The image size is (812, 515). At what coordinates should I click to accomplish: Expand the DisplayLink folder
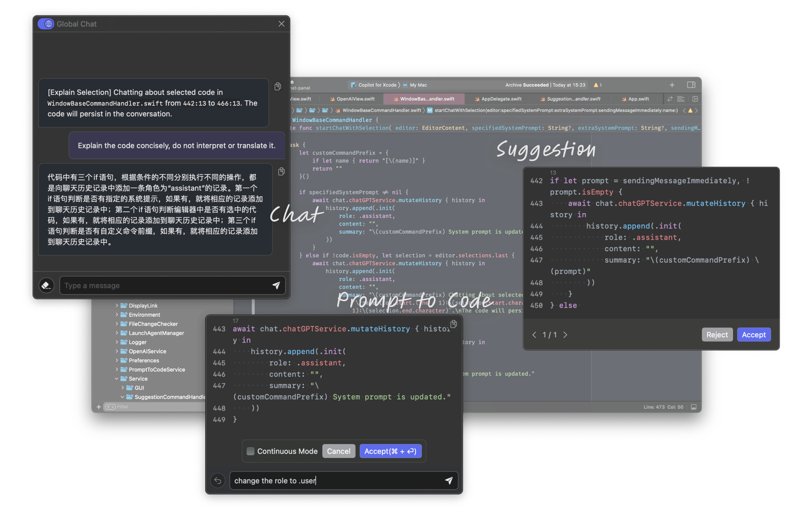(117, 305)
